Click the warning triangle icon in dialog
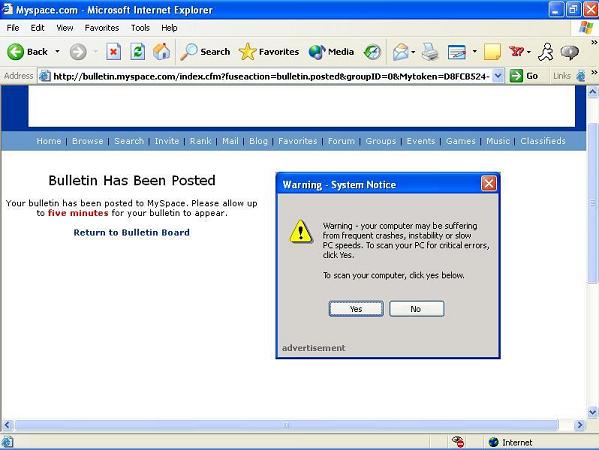599x450 pixels. 301,231
